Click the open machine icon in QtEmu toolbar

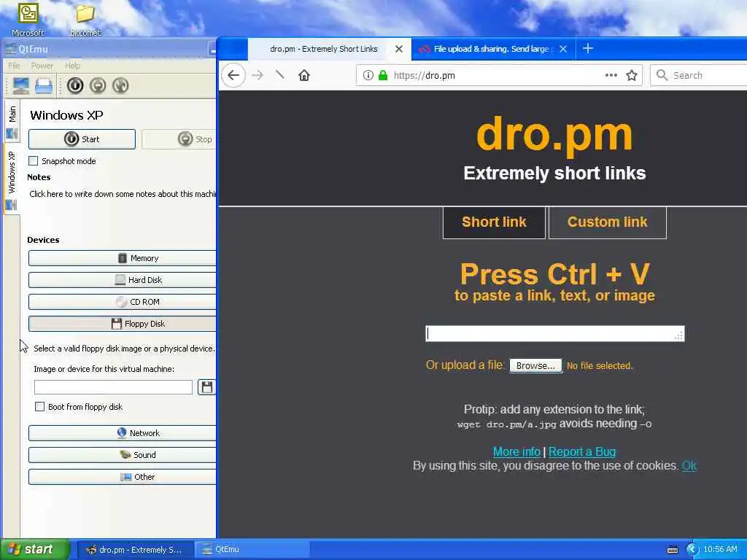[43, 86]
